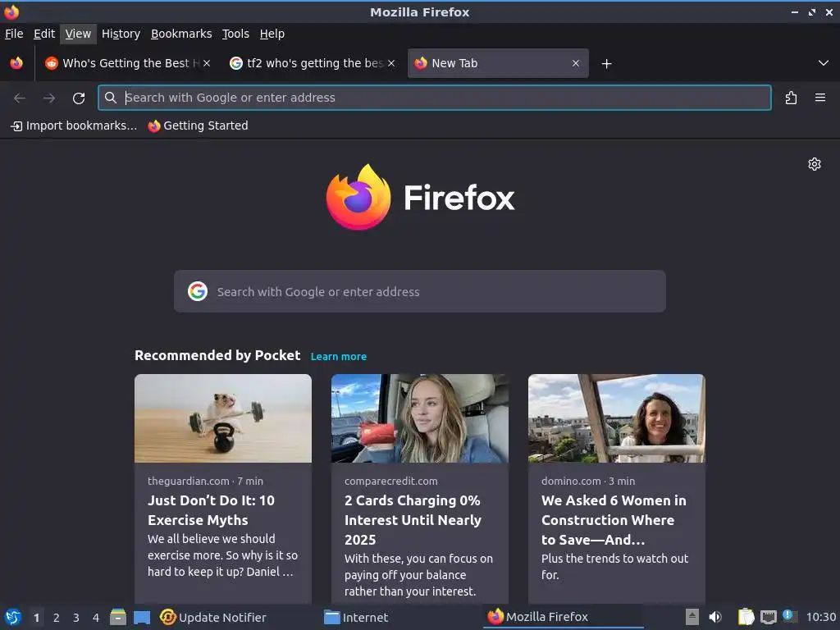Image resolution: width=840 pixels, height=630 pixels.
Task: Close the New Tab tab
Action: (576, 63)
